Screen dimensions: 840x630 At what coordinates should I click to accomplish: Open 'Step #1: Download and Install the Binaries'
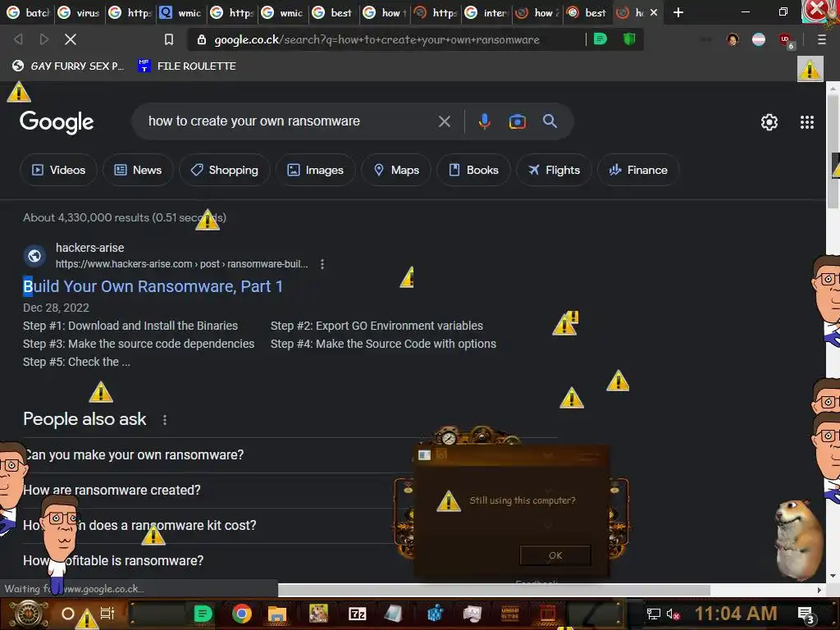(130, 326)
